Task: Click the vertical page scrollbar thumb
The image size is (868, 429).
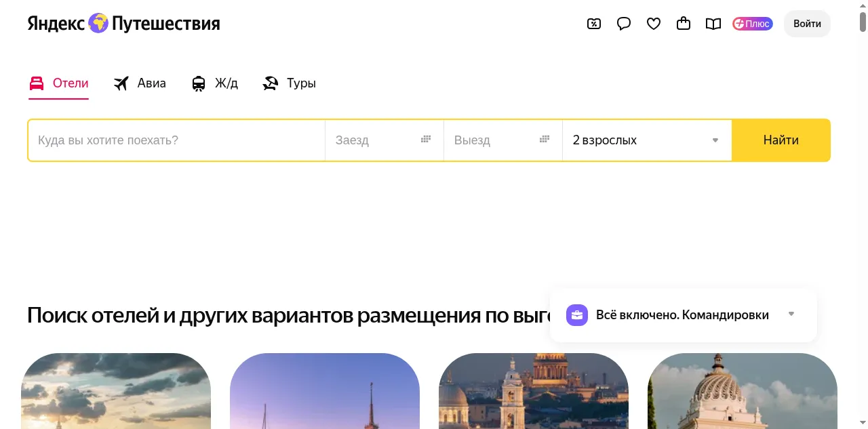Action: click(863, 22)
